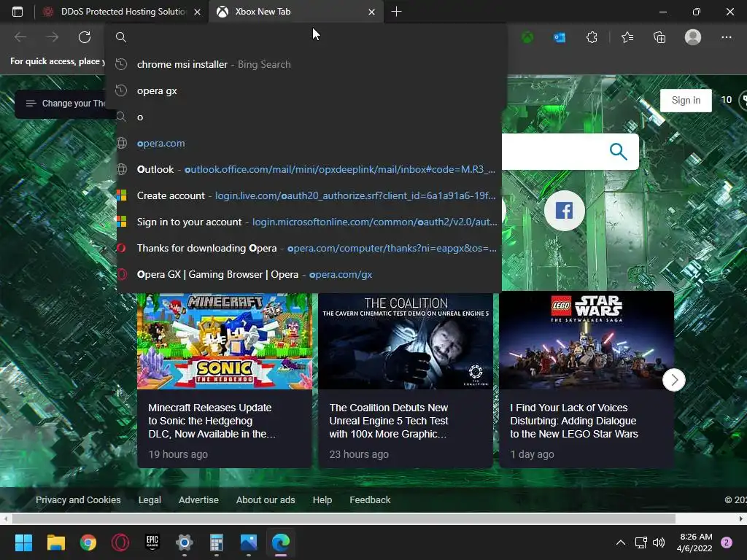747x560 pixels.
Task: Choose Sign in to your account suggestion
Action: coord(309,222)
